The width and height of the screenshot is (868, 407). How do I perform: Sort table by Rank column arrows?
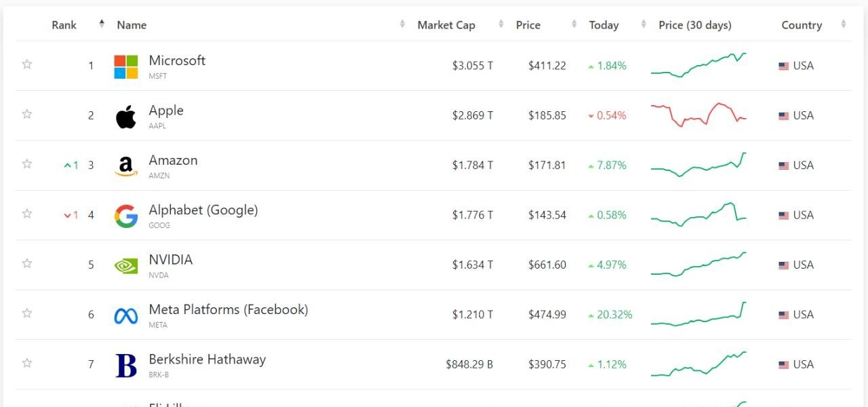tap(102, 24)
